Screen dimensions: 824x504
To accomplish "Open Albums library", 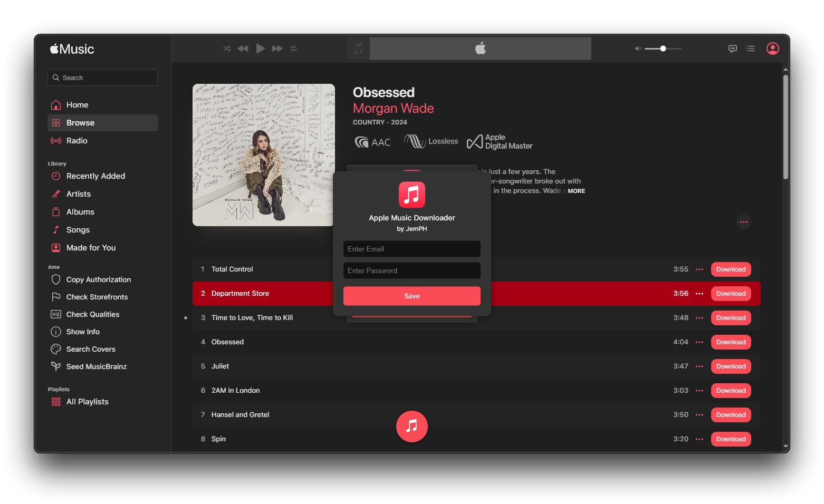I will (103, 212).
